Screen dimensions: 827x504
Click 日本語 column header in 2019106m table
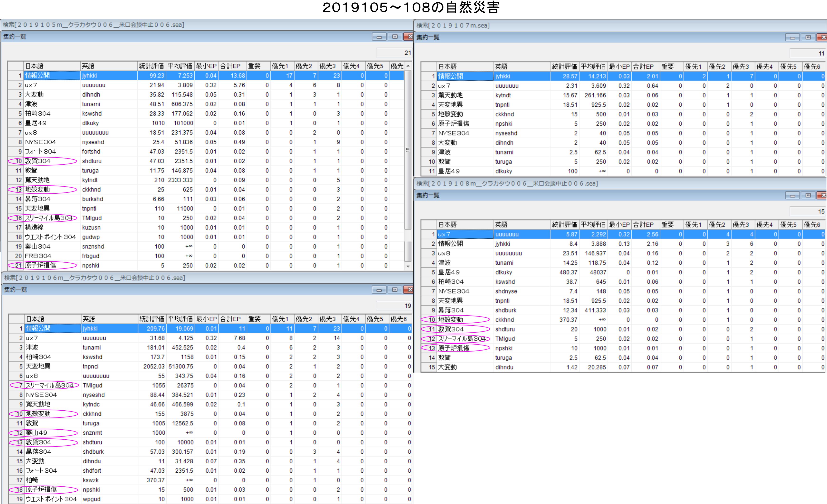click(x=53, y=319)
